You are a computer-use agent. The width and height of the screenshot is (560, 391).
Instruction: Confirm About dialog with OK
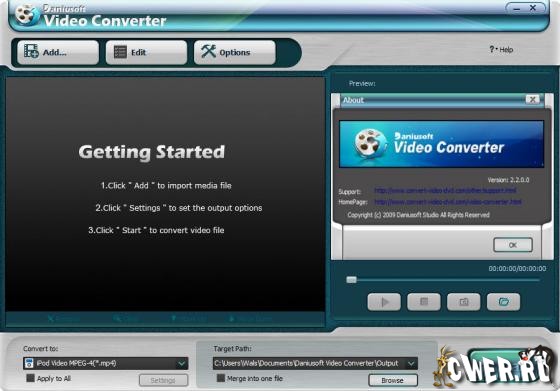pos(513,245)
